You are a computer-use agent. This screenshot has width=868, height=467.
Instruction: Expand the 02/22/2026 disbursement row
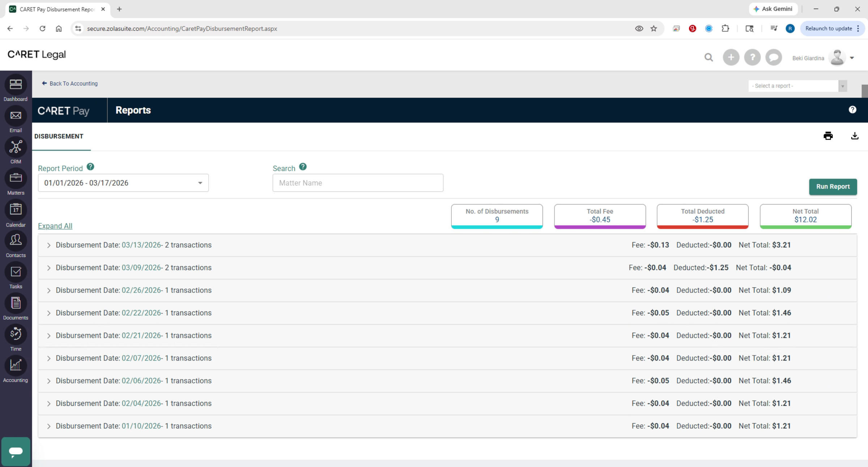48,313
